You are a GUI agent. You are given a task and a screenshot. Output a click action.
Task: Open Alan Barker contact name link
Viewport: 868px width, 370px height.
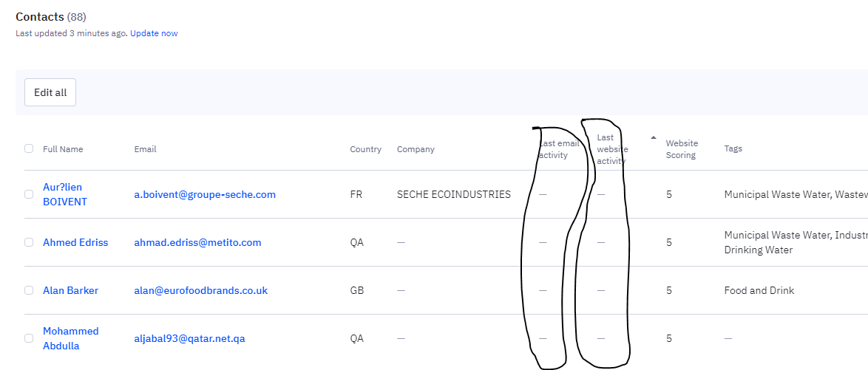point(70,290)
